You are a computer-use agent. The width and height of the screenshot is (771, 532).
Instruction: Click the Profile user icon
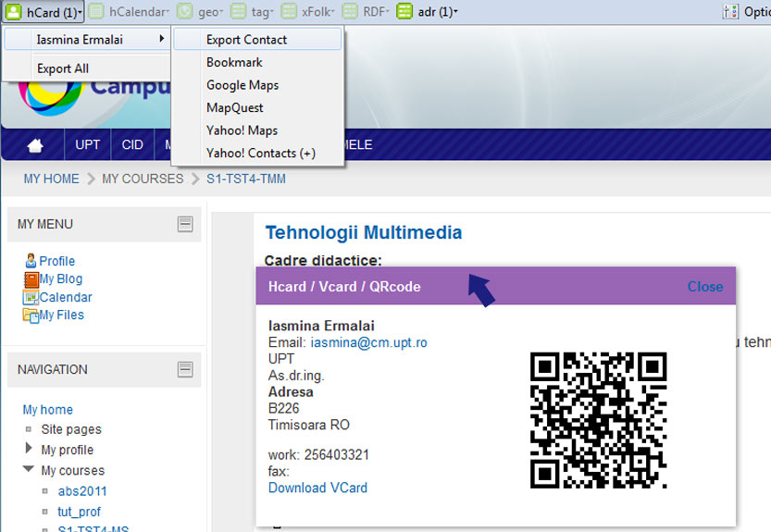pyautogui.click(x=31, y=261)
